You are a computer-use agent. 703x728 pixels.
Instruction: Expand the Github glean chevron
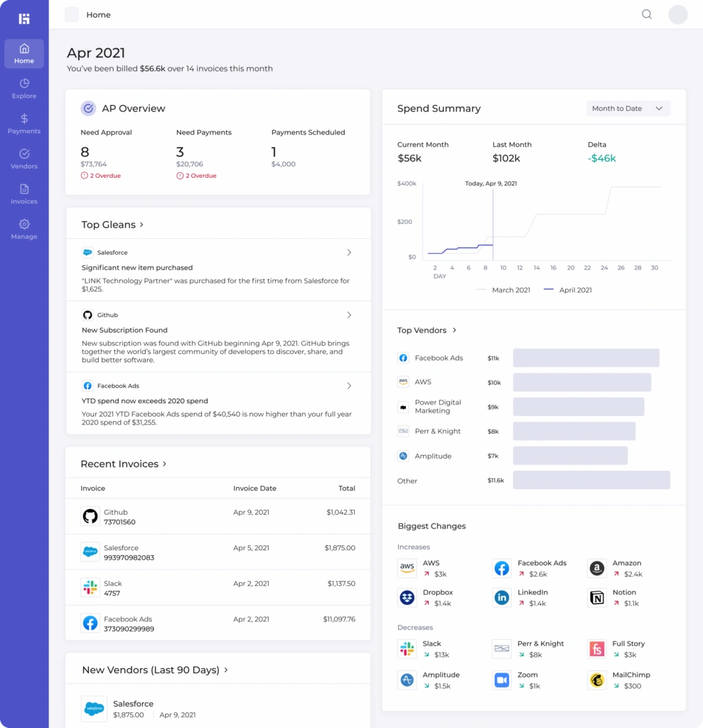349,315
